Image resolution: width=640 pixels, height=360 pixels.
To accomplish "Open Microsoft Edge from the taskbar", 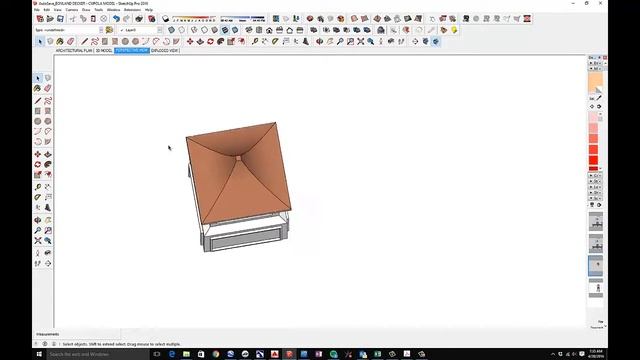I will 172,354.
